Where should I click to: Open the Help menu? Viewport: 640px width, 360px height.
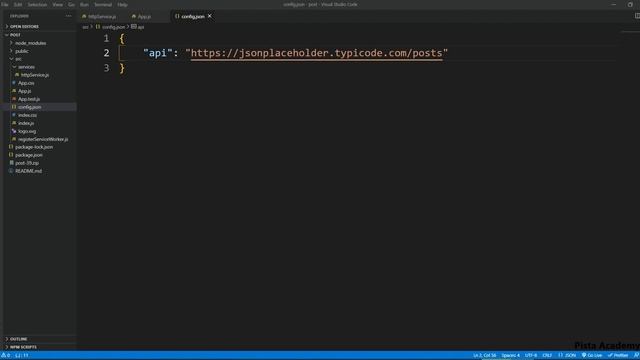pos(122,4)
